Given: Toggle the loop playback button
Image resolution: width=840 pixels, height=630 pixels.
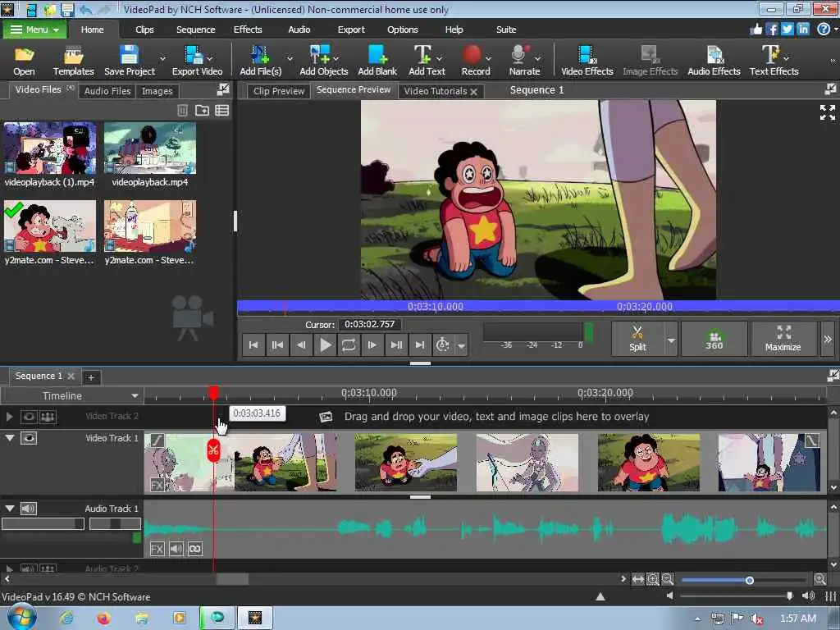Looking at the screenshot, I should point(349,345).
